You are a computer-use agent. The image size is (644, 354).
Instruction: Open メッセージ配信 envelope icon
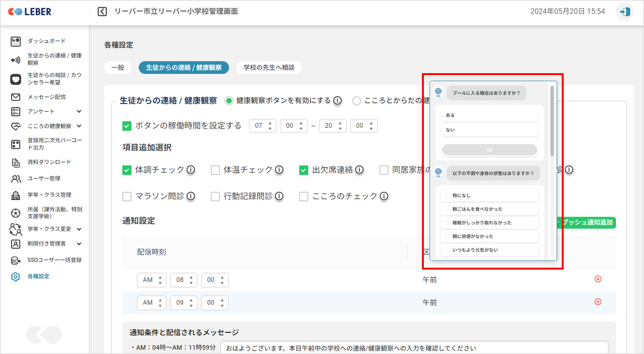(x=15, y=97)
